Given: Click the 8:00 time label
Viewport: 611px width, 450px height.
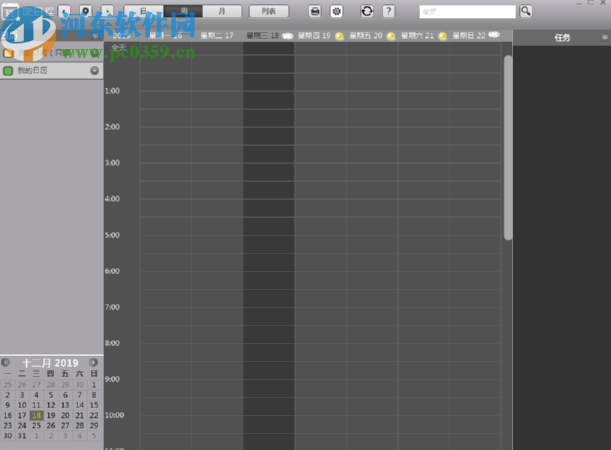Looking at the screenshot, I should tap(112, 343).
